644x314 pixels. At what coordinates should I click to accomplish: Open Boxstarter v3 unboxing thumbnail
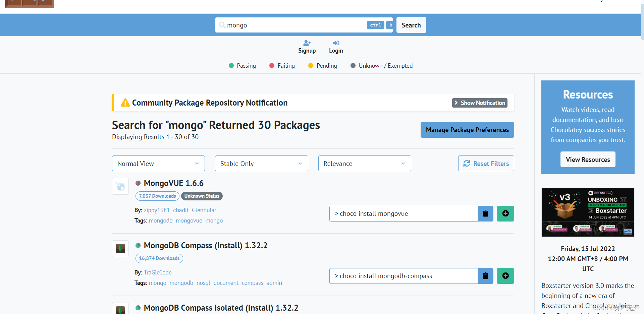pos(588,212)
